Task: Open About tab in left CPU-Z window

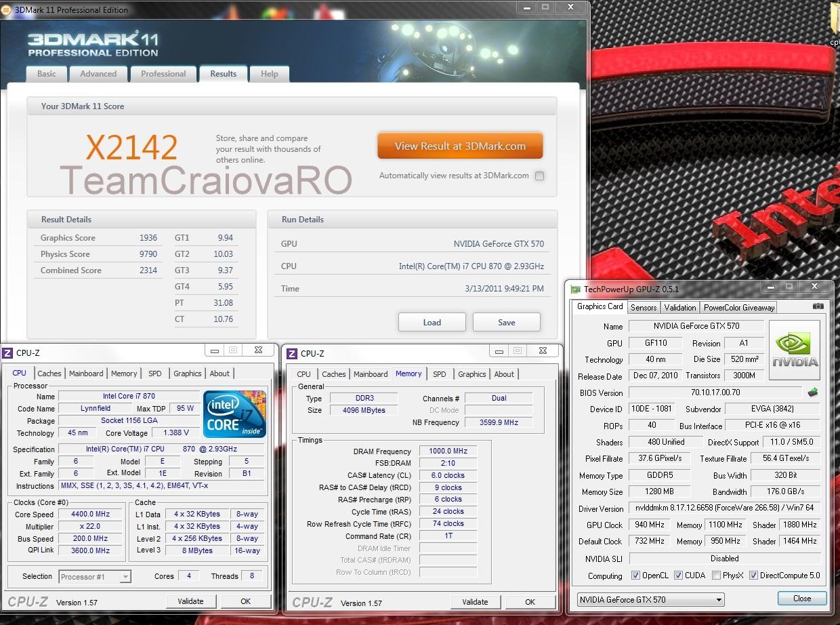Action: pos(219,374)
